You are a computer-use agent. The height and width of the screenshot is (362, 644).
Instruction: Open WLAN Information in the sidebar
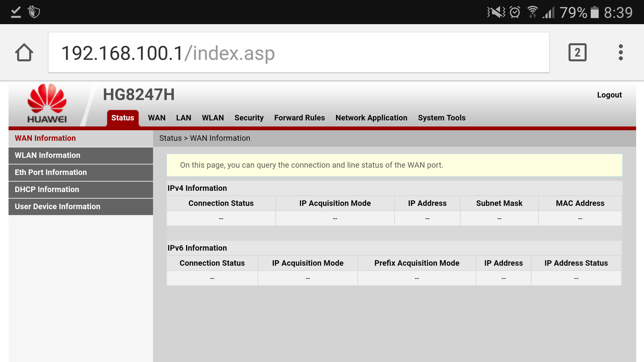click(81, 155)
